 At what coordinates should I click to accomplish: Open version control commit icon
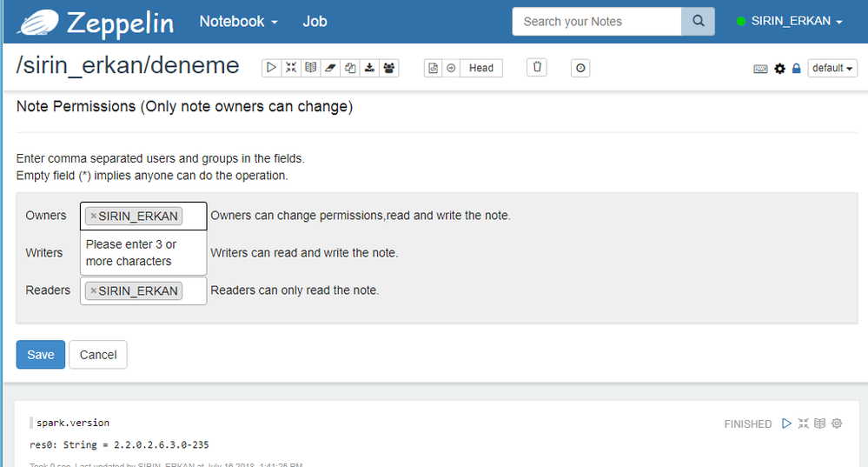point(434,68)
